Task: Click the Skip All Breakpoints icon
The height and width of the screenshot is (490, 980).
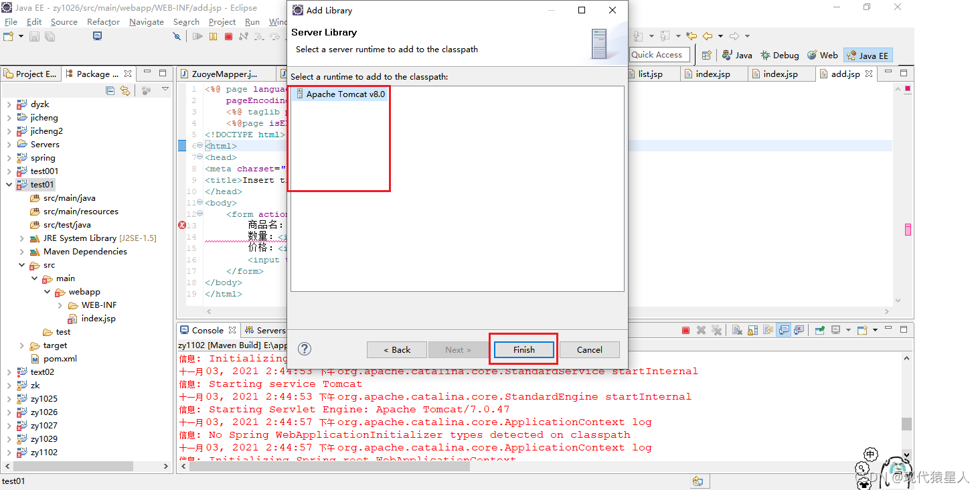Action: 177,36
